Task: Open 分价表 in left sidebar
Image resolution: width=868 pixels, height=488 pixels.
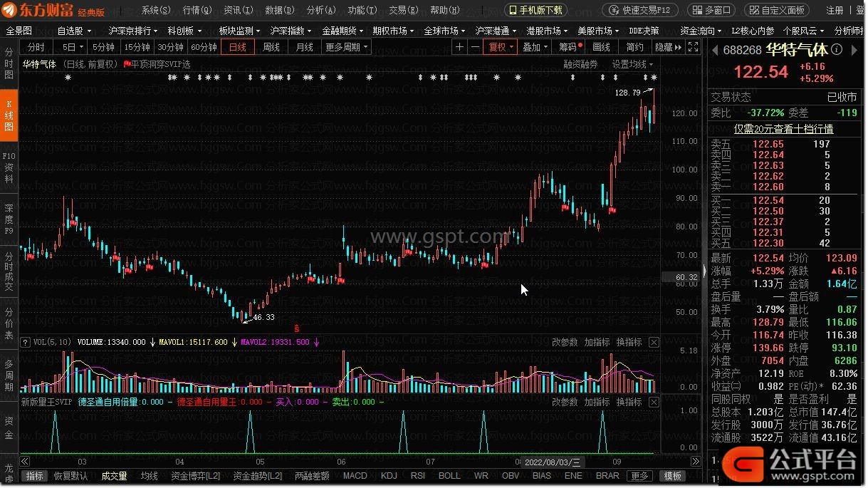Action: pos(9,323)
